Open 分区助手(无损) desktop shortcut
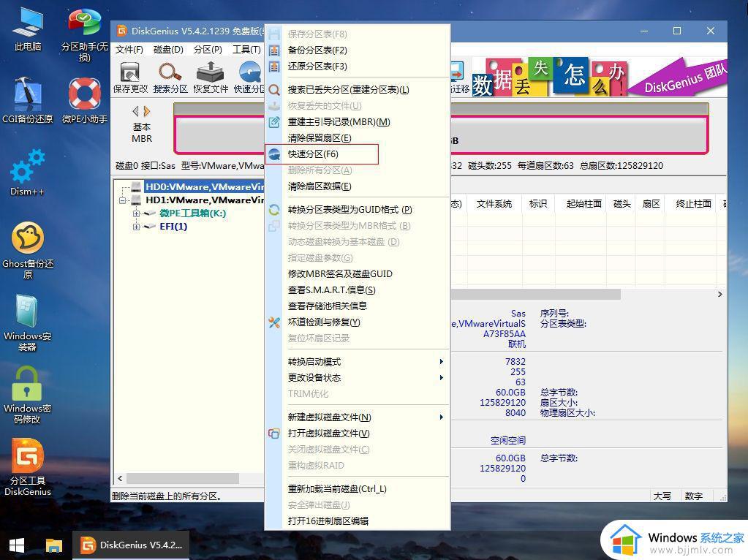The width and height of the screenshot is (748, 560). click(84, 35)
